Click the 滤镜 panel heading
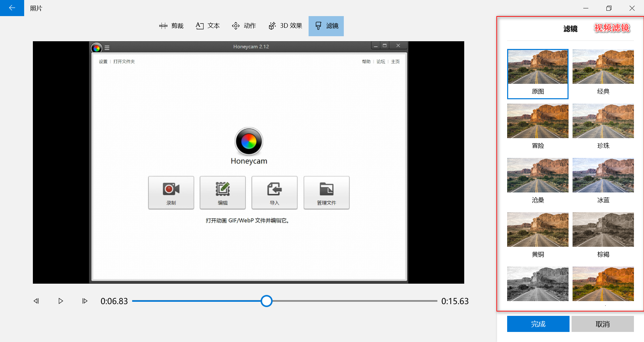This screenshot has height=342, width=644. coord(570,29)
